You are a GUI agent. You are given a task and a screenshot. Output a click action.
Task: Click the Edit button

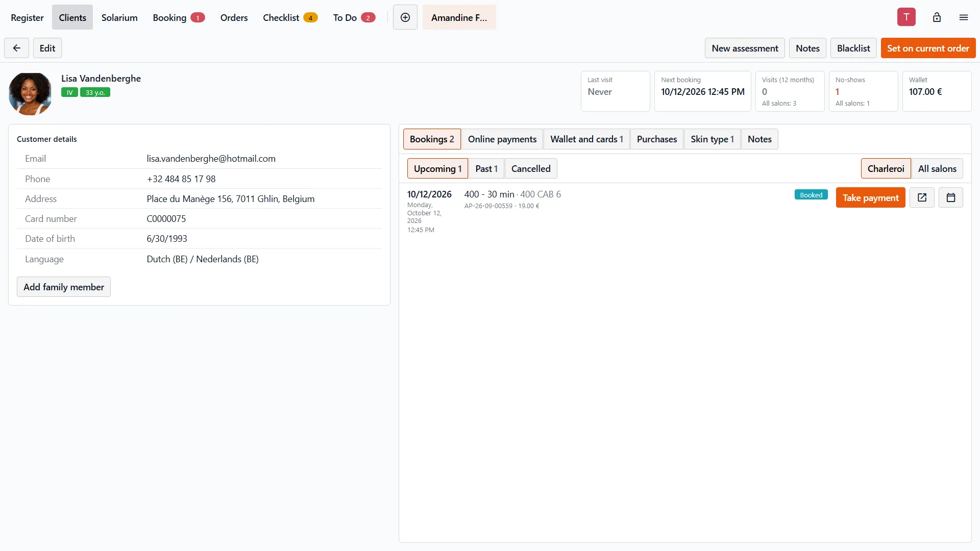pyautogui.click(x=47, y=48)
